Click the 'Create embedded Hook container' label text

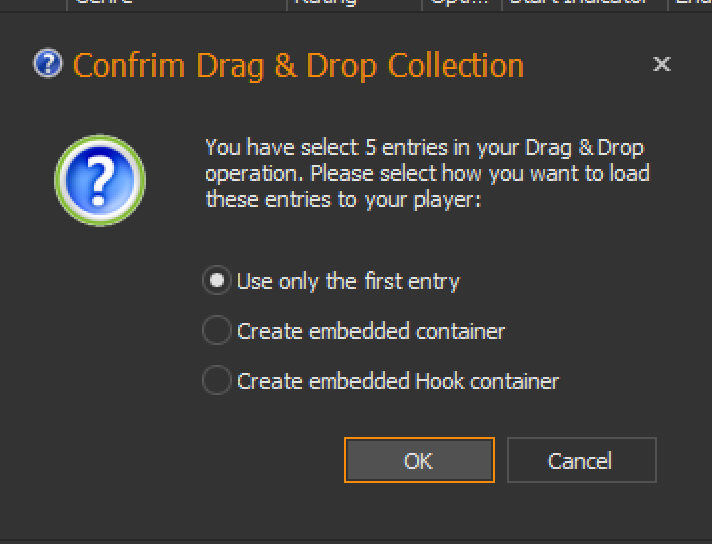[x=398, y=381]
